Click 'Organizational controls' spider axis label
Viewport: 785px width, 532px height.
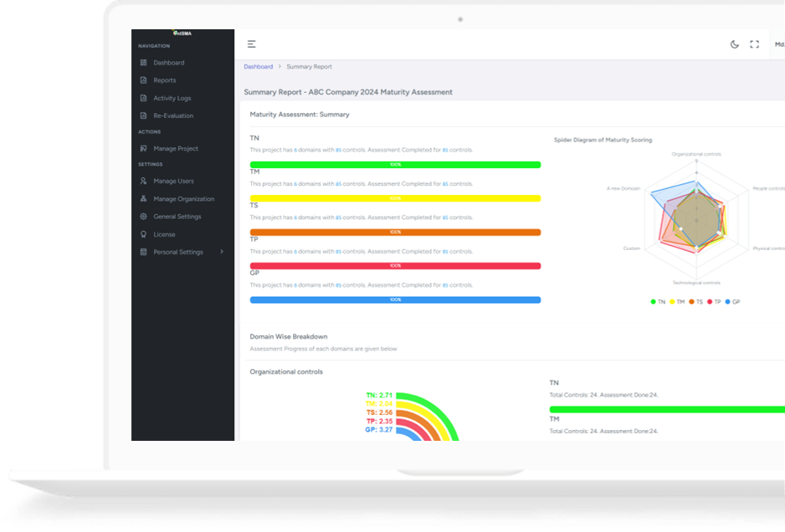(x=696, y=154)
